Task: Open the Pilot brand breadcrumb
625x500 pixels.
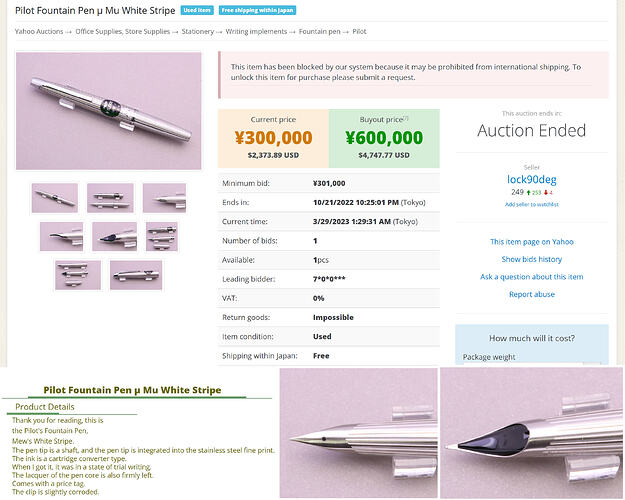Action: coord(359,31)
